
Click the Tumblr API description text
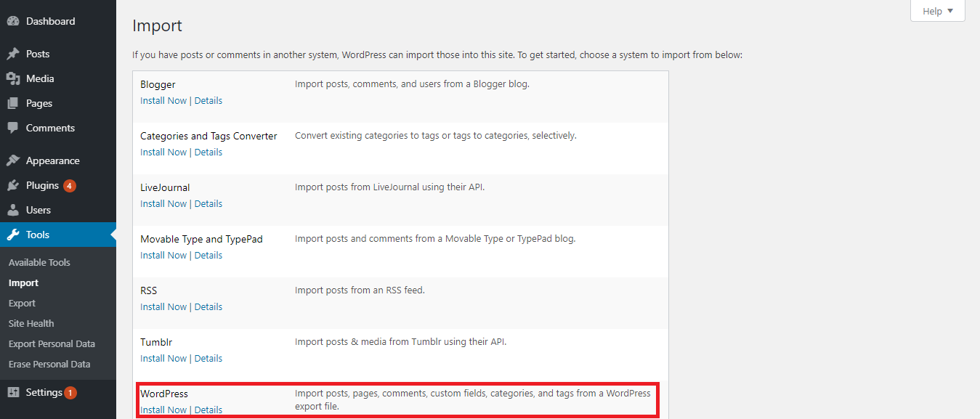(x=400, y=341)
